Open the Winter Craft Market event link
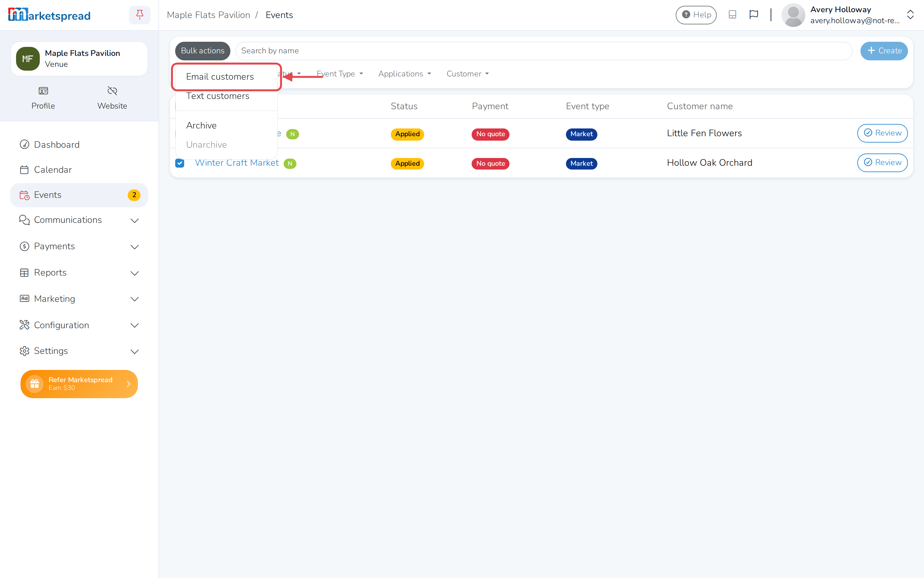 point(237,163)
